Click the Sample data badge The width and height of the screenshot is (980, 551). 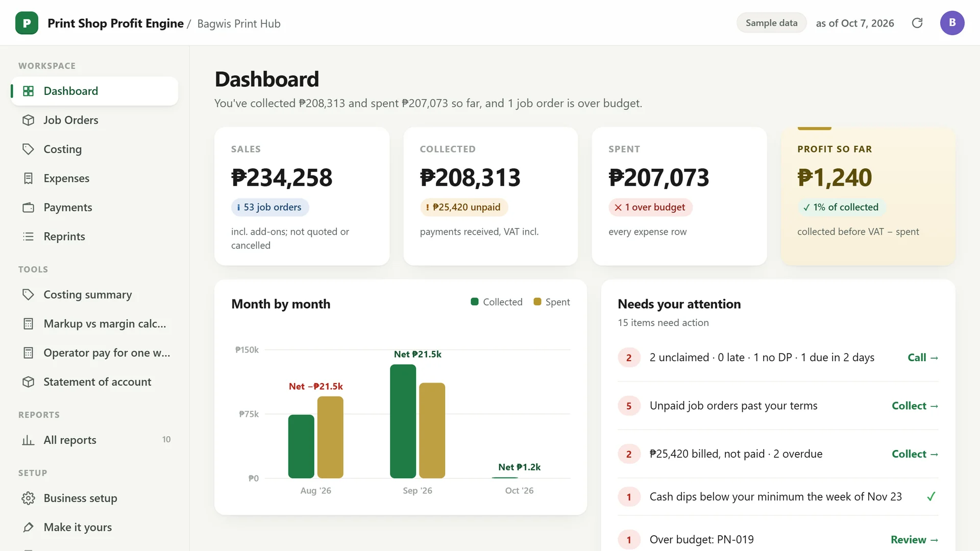tap(771, 23)
